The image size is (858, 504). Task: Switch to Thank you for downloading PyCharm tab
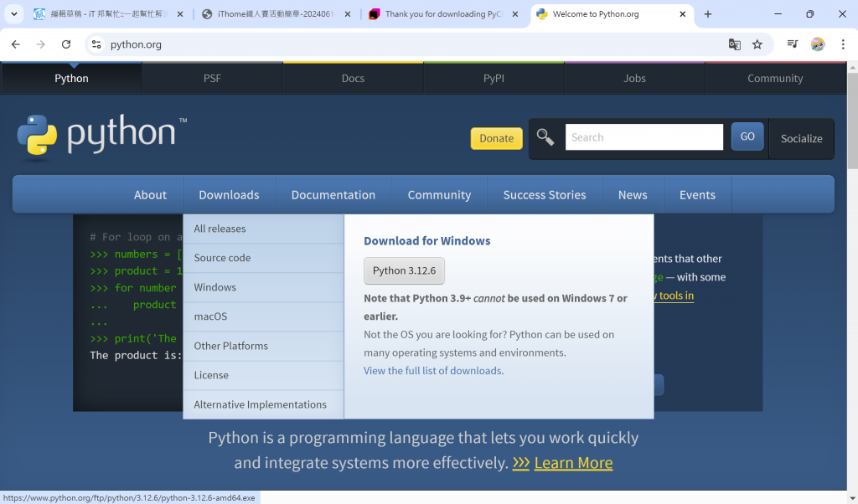coord(442,14)
